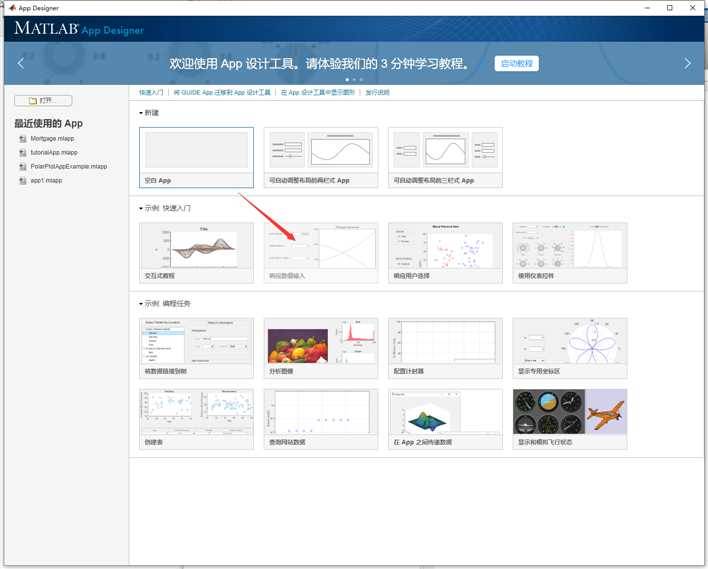Open the 发行说明 release notes link
This screenshot has height=569, width=708.
tap(377, 93)
